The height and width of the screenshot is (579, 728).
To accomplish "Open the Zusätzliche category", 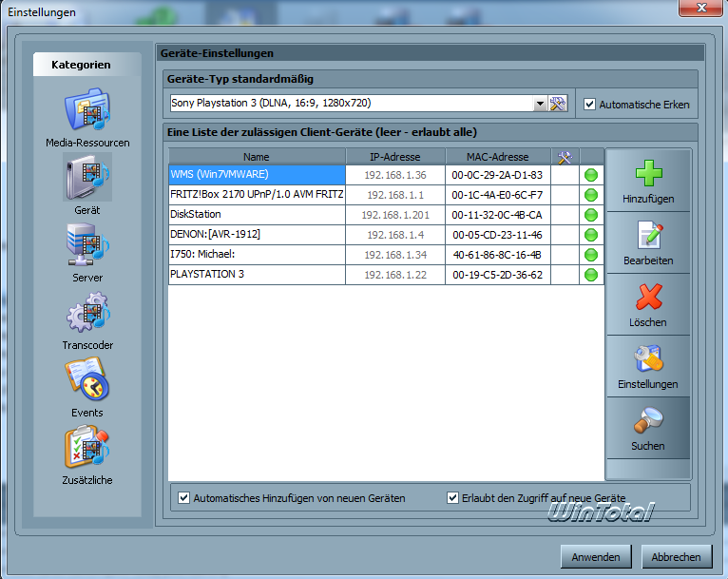I will 87,455.
